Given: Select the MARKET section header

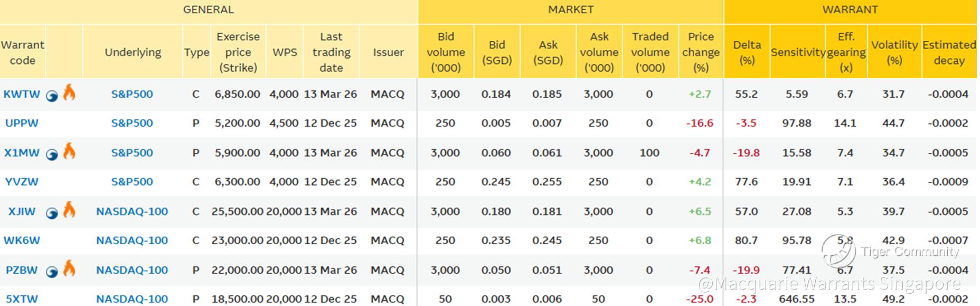Looking at the screenshot, I should coord(570,10).
